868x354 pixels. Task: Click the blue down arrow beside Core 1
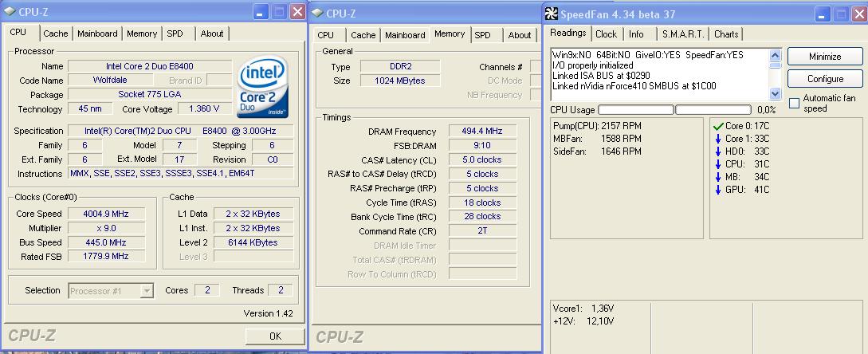coord(718,139)
